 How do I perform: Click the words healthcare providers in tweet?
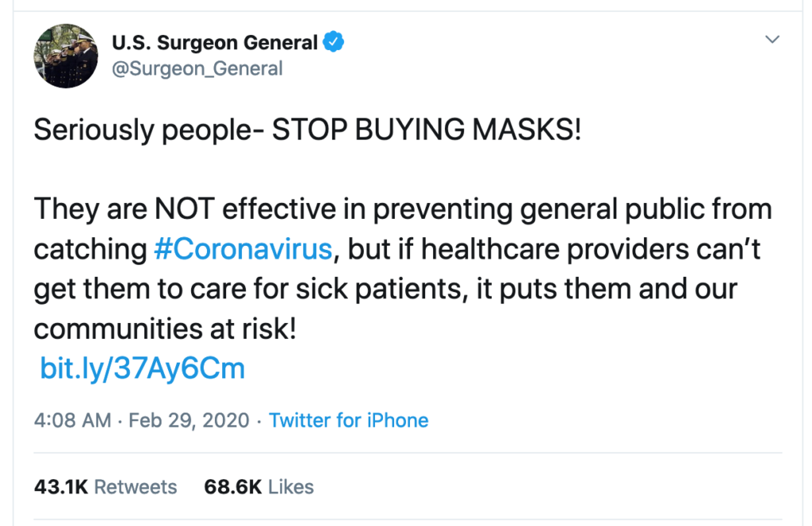pyautogui.click(x=554, y=249)
